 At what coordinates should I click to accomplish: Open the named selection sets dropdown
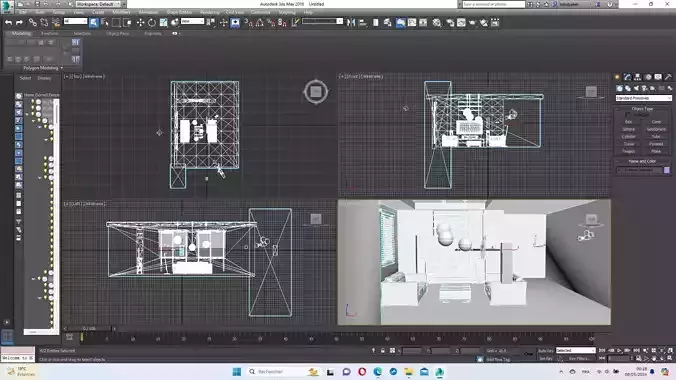(x=322, y=21)
